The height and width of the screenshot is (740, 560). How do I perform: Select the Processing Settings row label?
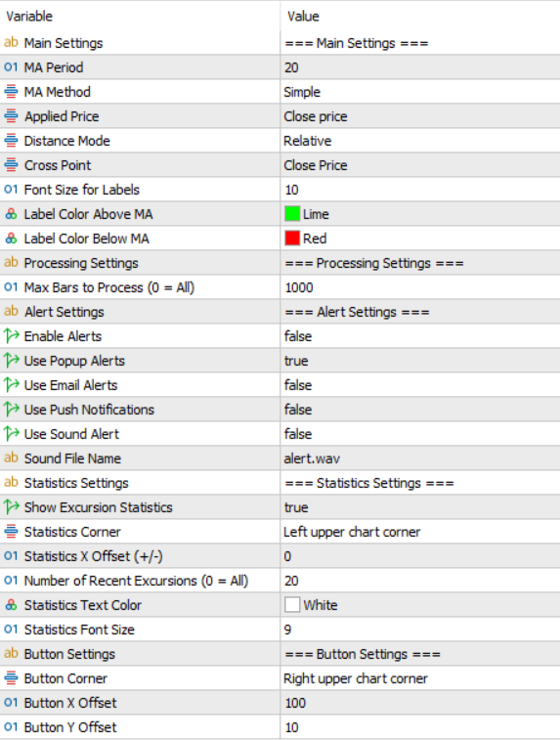click(x=81, y=263)
